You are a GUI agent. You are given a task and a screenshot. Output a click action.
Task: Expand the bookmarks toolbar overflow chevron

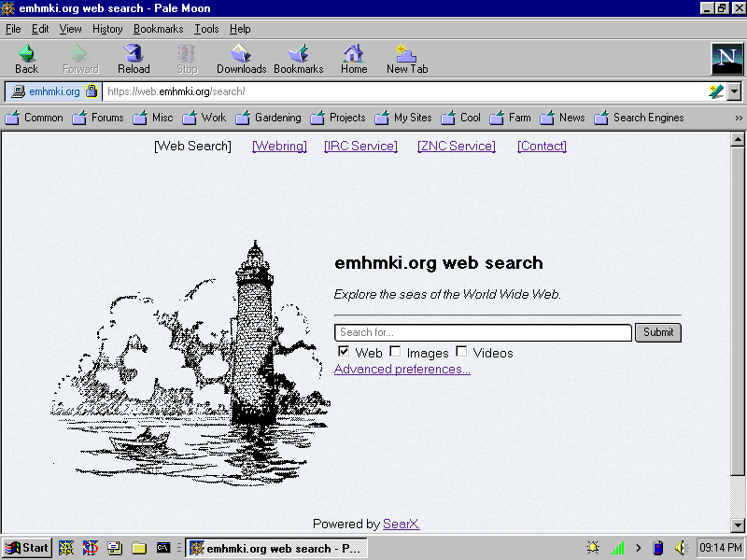coord(739,118)
